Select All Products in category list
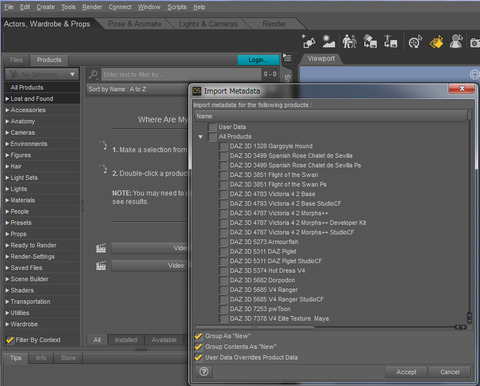The image size is (480, 386). pyautogui.click(x=42, y=88)
